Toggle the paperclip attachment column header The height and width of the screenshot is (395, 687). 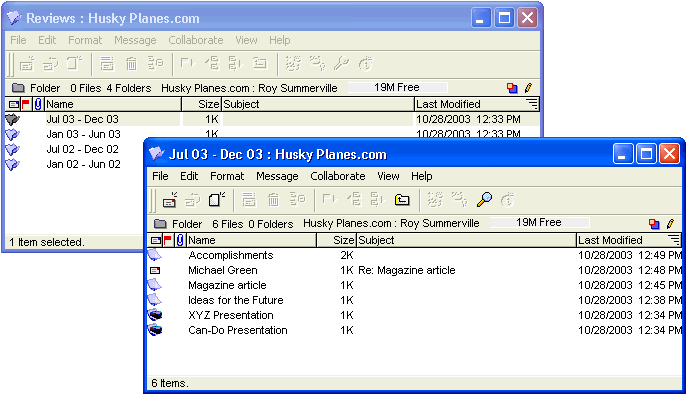[180, 240]
